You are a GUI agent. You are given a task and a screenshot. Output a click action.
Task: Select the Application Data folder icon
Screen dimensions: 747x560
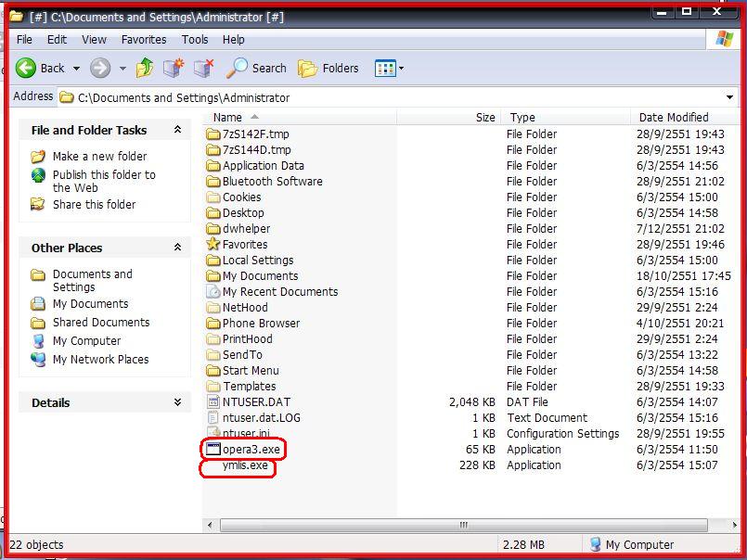click(x=213, y=166)
